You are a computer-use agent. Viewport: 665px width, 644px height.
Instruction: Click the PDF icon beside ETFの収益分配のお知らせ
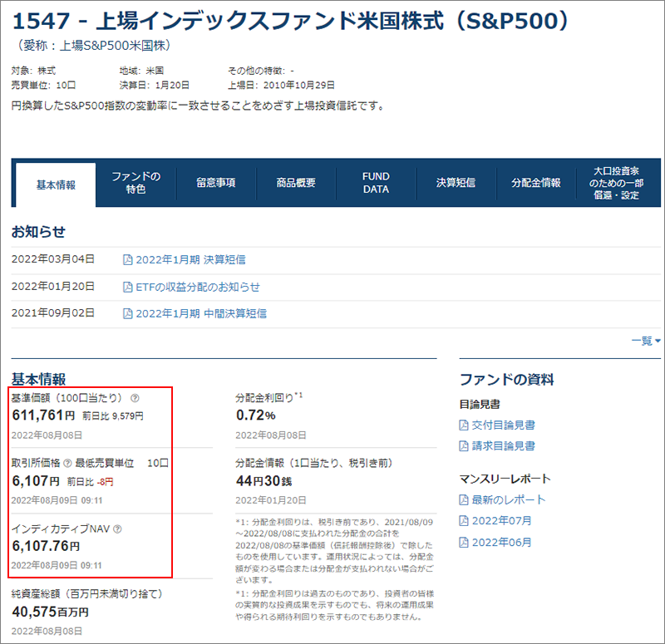click(x=127, y=288)
